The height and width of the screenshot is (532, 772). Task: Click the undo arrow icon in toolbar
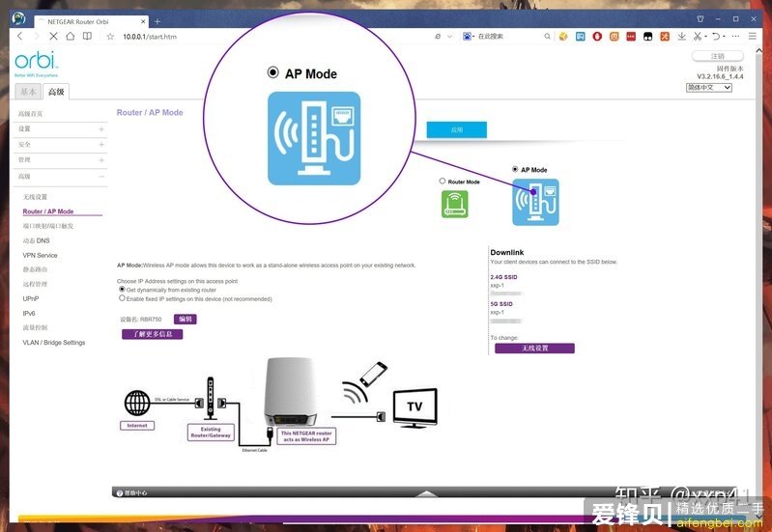(x=716, y=36)
